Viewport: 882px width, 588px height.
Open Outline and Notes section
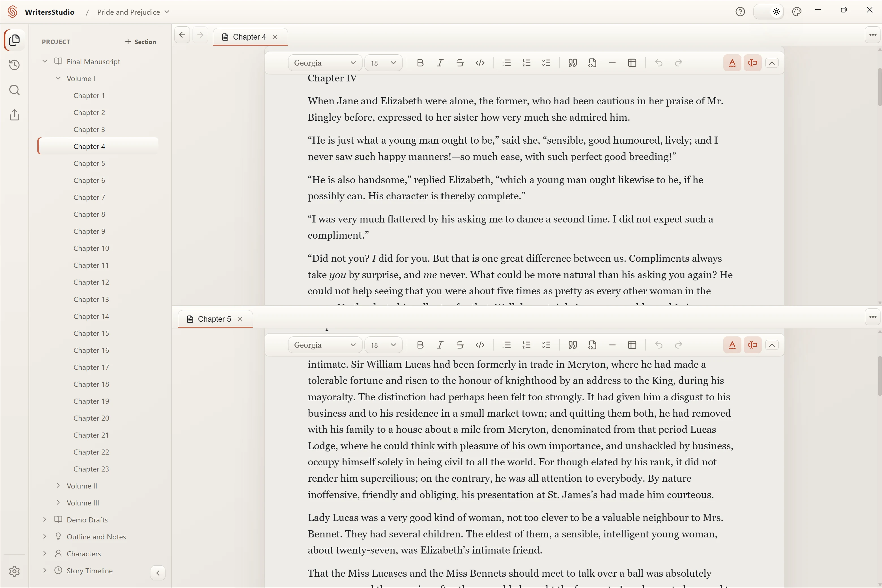pos(96,537)
